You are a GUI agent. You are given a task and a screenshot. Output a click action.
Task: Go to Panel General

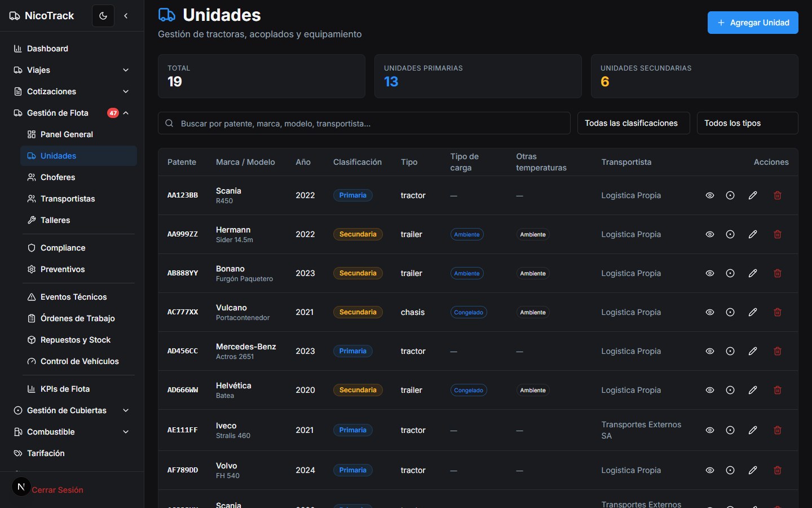(x=78, y=134)
